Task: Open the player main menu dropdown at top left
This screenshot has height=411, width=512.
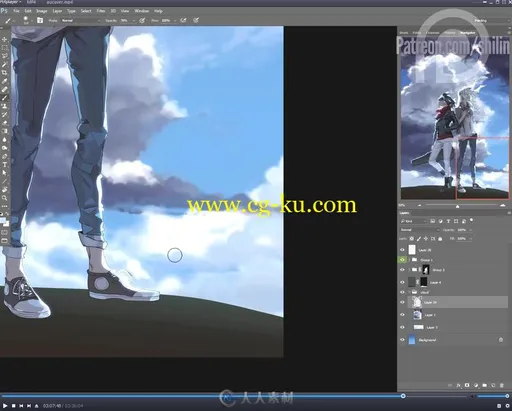Action: pyautogui.click(x=11, y=2)
